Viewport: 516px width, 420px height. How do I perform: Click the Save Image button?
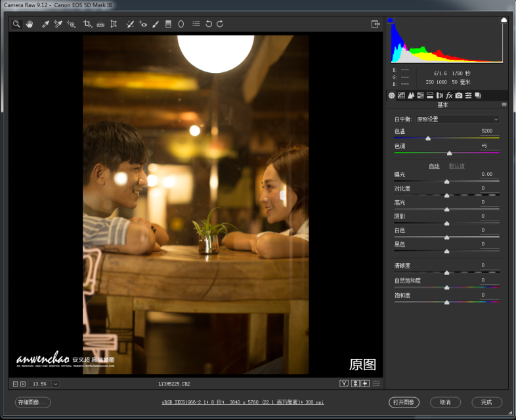click(33, 402)
